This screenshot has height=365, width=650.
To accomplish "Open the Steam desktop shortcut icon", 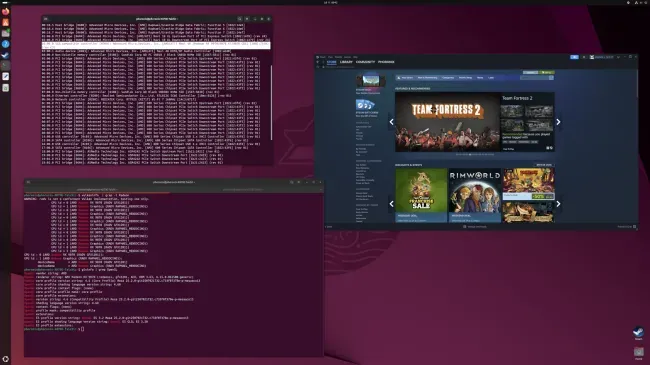I will click(638, 333).
